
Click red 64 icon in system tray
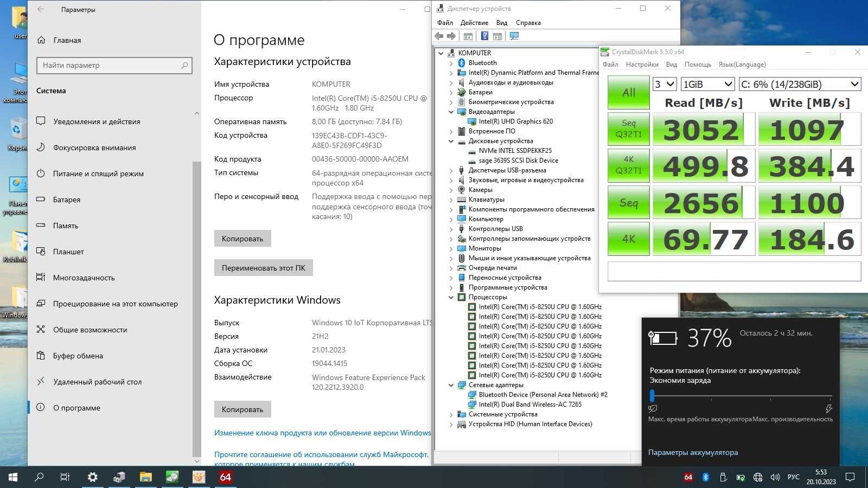[x=688, y=477]
